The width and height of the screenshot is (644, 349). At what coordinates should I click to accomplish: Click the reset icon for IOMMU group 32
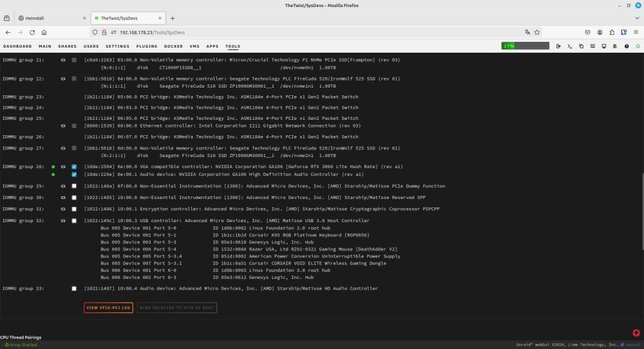(63, 220)
